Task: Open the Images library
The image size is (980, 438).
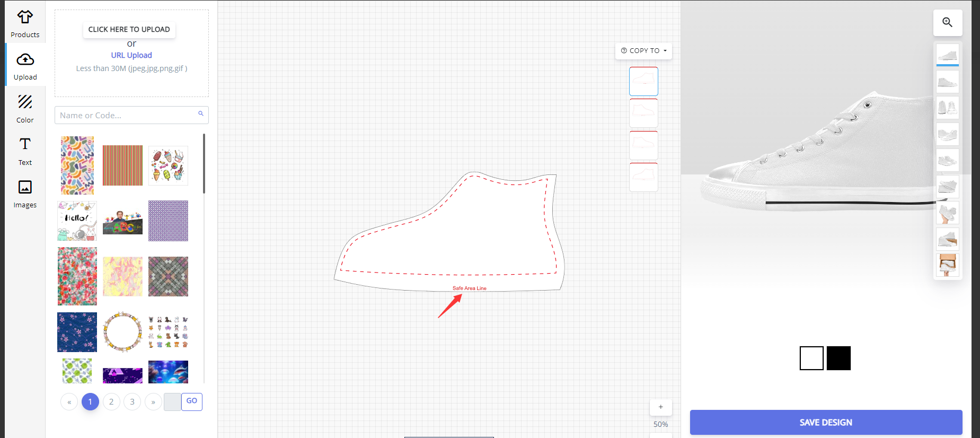Action: click(25, 194)
